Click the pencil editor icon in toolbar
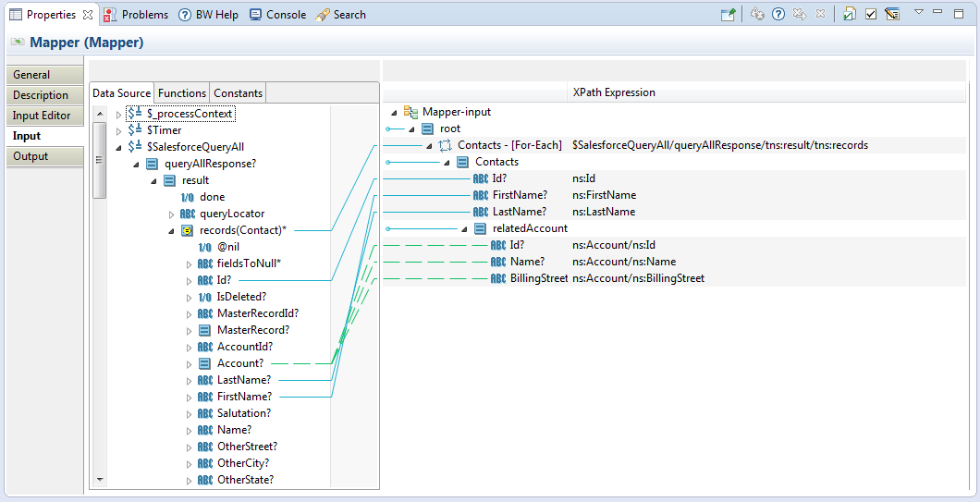Viewport: 980px width, 502px height. tap(891, 14)
